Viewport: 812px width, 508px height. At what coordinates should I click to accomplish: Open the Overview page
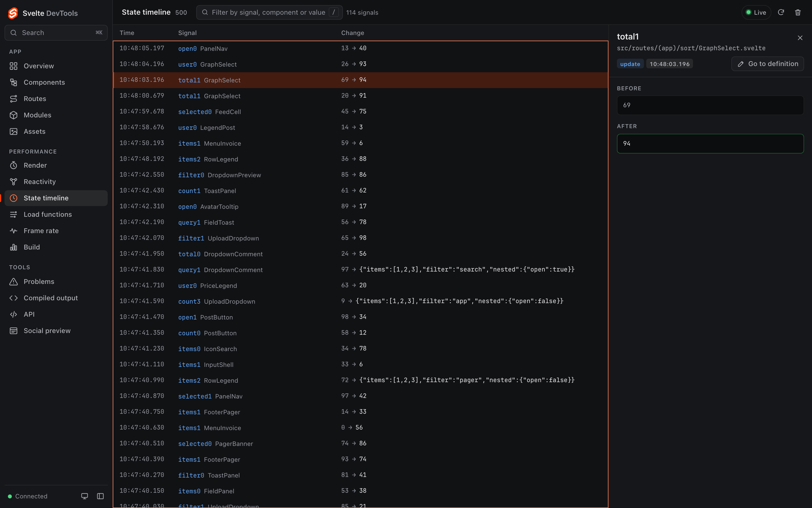(x=56, y=66)
